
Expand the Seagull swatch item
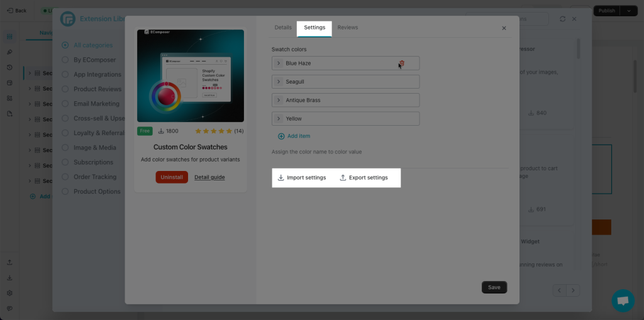pyautogui.click(x=279, y=82)
